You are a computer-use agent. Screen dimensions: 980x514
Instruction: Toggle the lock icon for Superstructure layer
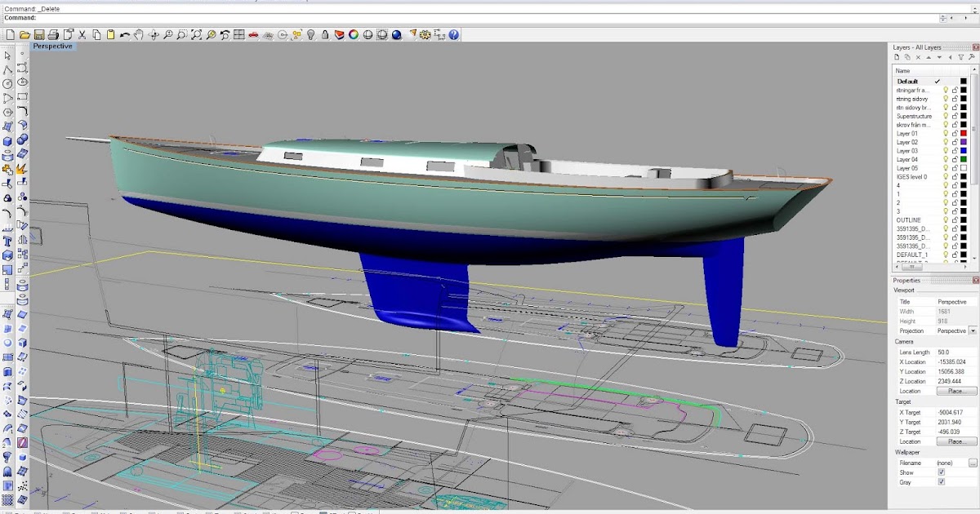point(955,116)
